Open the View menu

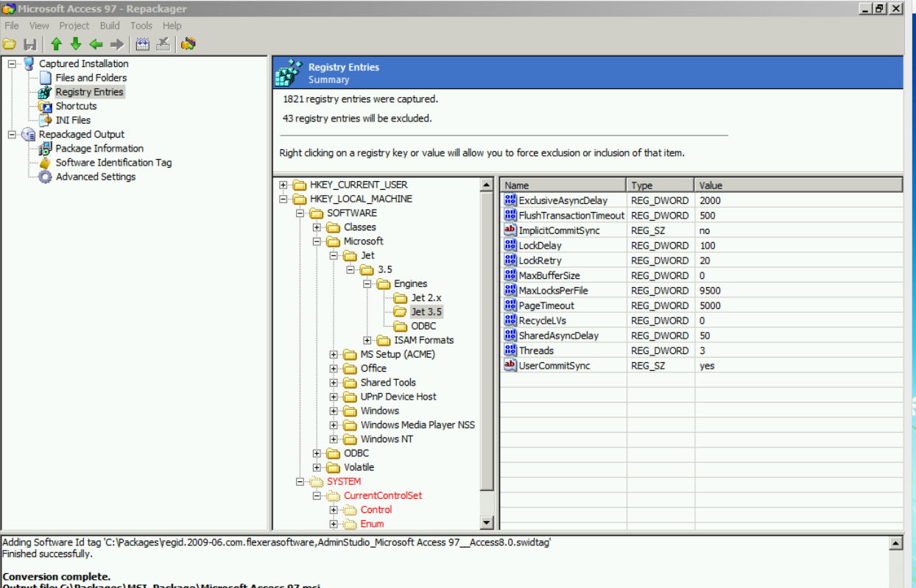39,26
